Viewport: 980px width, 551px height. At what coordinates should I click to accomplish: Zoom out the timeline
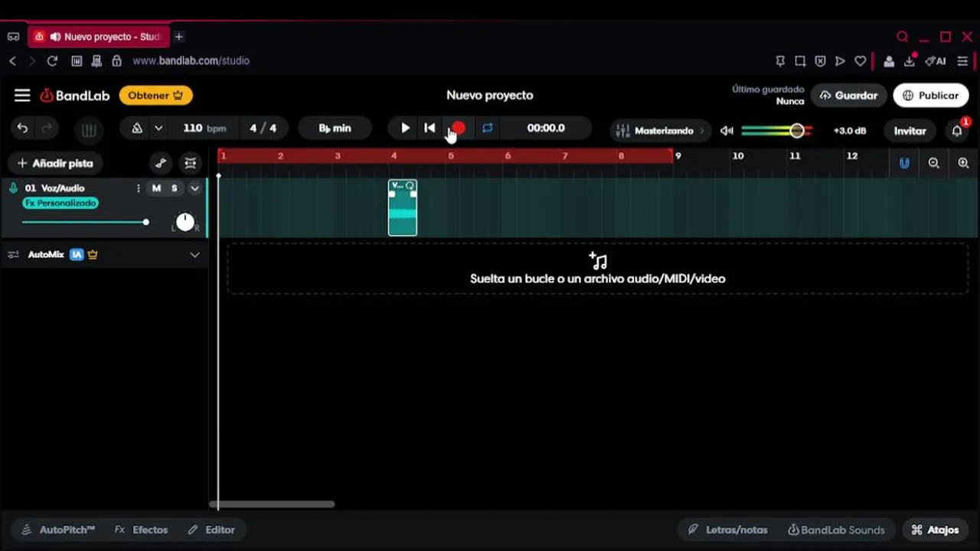(x=934, y=163)
